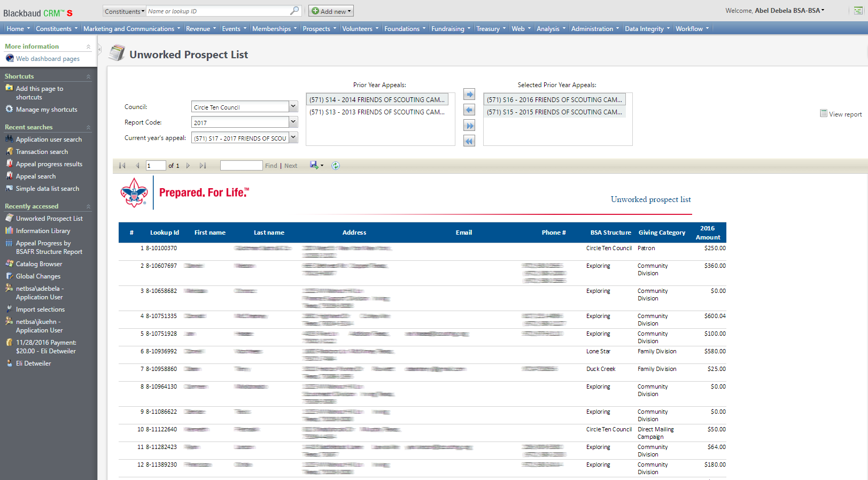Click the report refresh icon
Screen dimensions: 868x480
pyautogui.click(x=336, y=166)
